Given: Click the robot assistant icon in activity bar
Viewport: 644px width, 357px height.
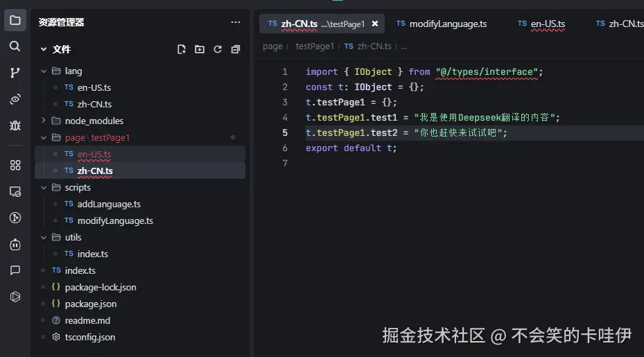Looking at the screenshot, I should [x=15, y=245].
